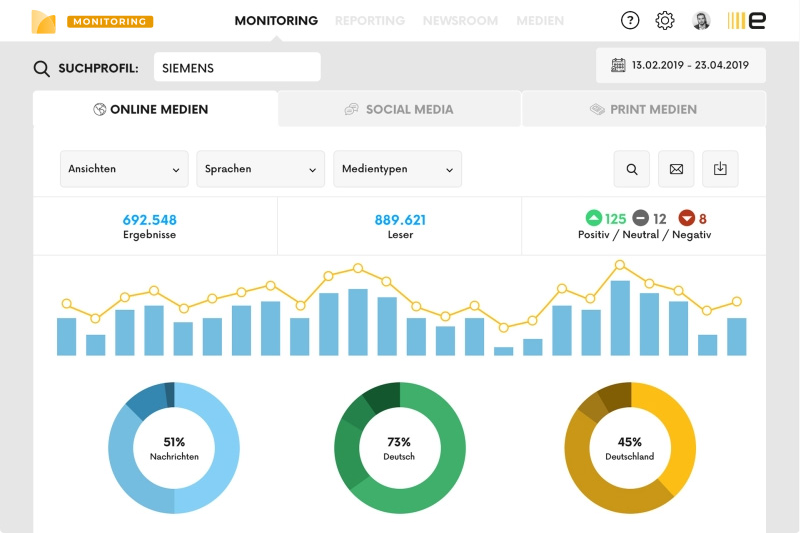Click the 45% Deutschland donut chart center

(630, 448)
